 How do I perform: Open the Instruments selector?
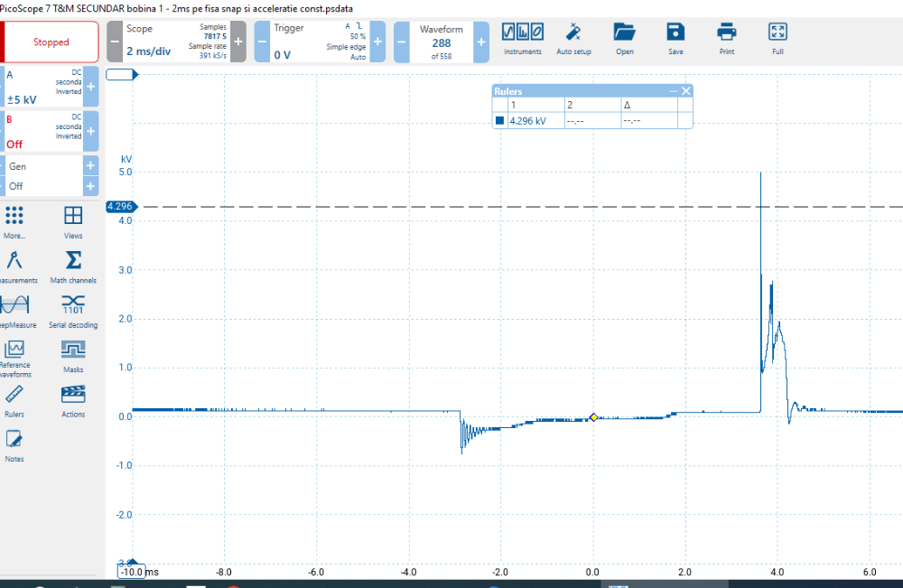click(523, 37)
